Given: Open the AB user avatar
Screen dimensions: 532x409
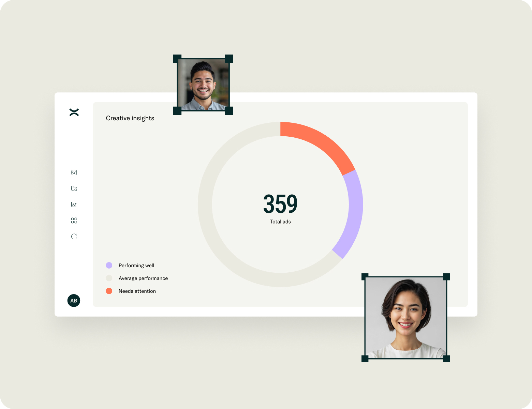Looking at the screenshot, I should pos(74,301).
